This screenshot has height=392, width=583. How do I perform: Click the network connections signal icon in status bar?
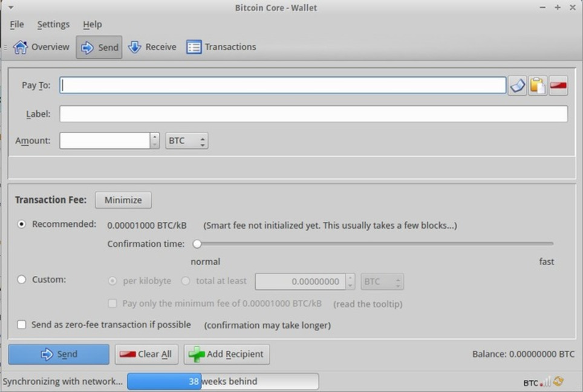pyautogui.click(x=546, y=382)
